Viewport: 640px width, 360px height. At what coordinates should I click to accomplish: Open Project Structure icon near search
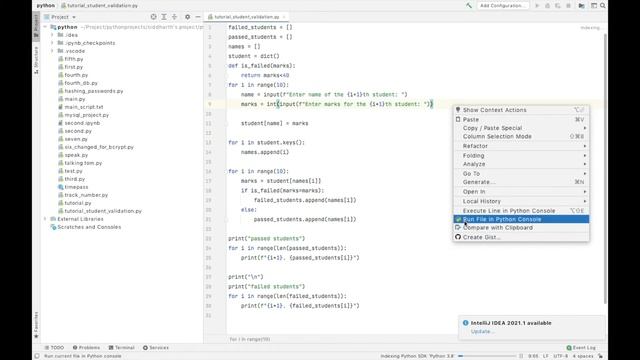pyautogui.click(x=582, y=6)
